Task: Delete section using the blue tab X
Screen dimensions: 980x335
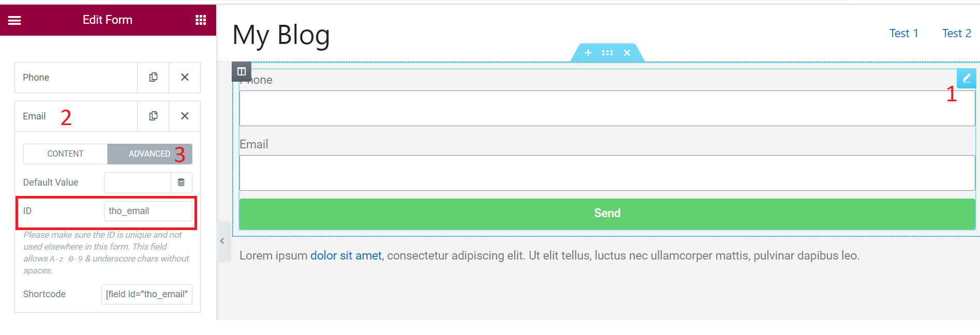Action: tap(627, 53)
